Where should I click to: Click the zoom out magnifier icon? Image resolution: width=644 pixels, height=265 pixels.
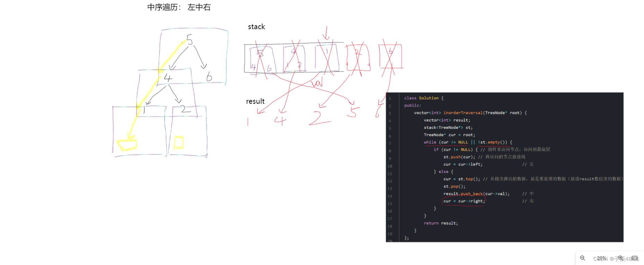[x=583, y=258]
